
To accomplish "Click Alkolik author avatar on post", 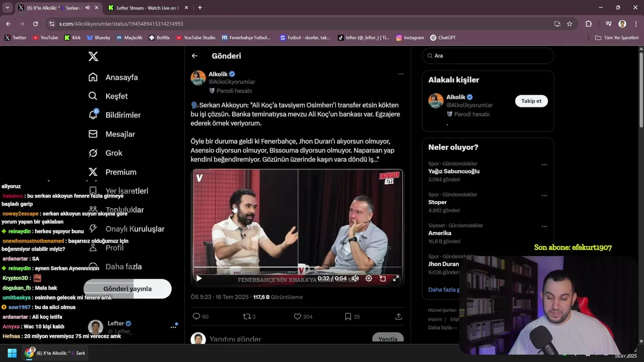I will [198, 78].
